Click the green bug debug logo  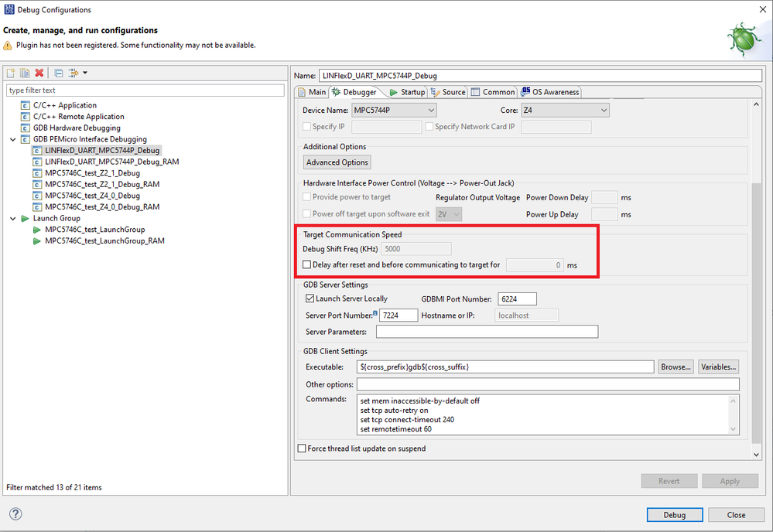743,38
